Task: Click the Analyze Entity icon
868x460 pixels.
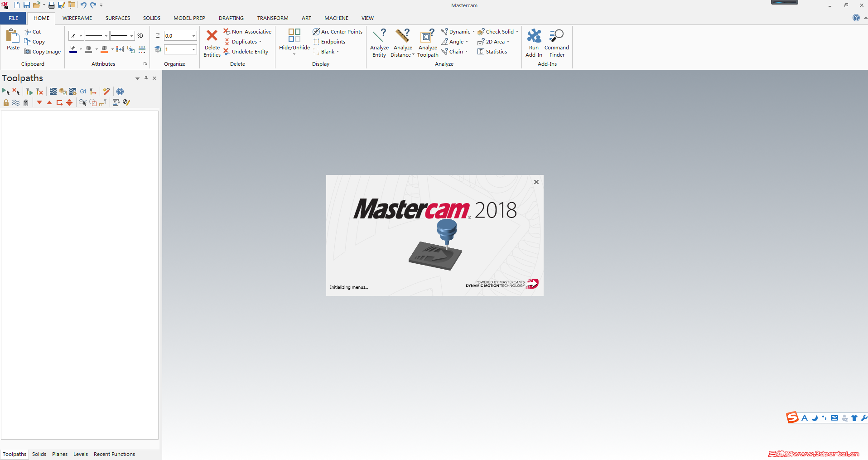Action: (379, 35)
